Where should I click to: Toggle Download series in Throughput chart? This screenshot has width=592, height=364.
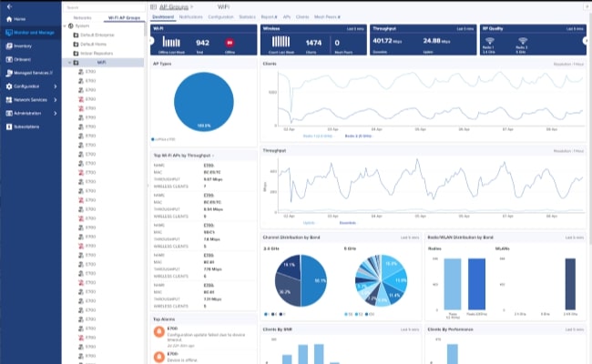pos(348,223)
